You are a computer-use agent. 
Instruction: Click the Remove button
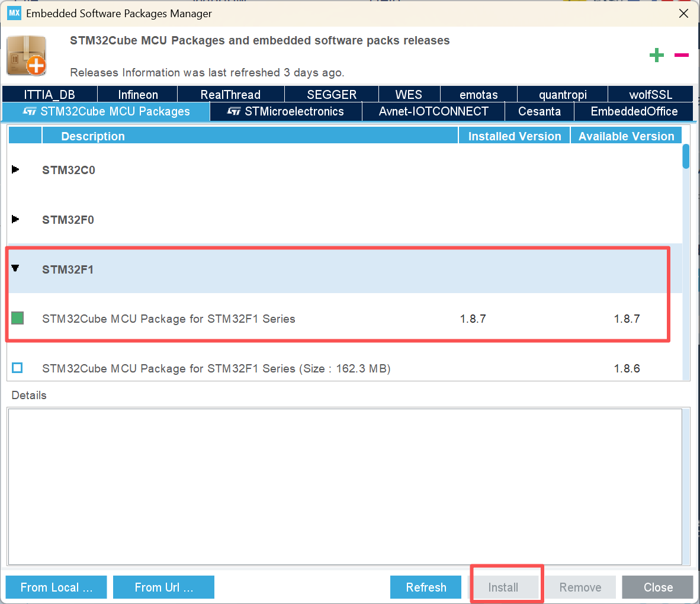click(x=580, y=587)
